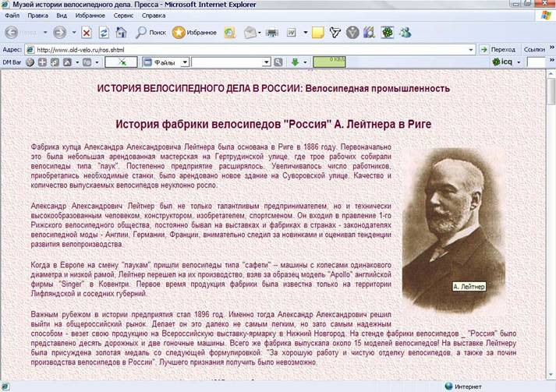This screenshot has height=392, width=556.
Task: Click the DM speed indicator 0 KB/s
Action: [329, 62]
